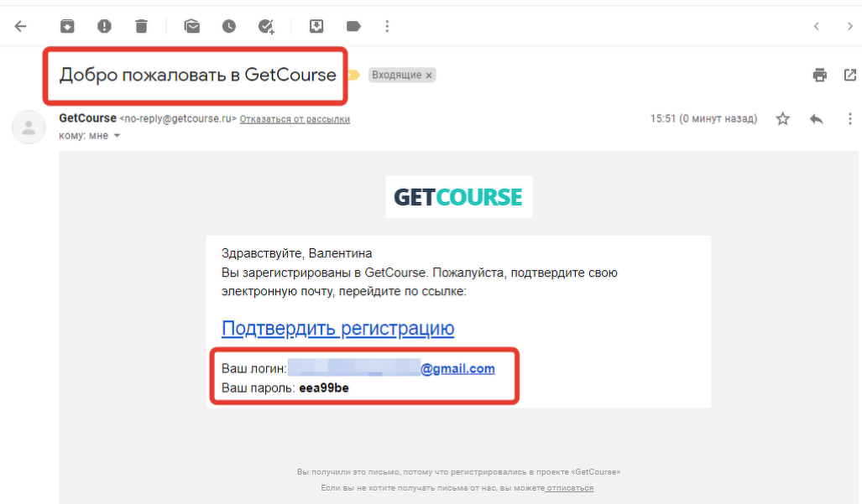The image size is (862, 504).
Task: Move email to another folder
Action: point(316,26)
